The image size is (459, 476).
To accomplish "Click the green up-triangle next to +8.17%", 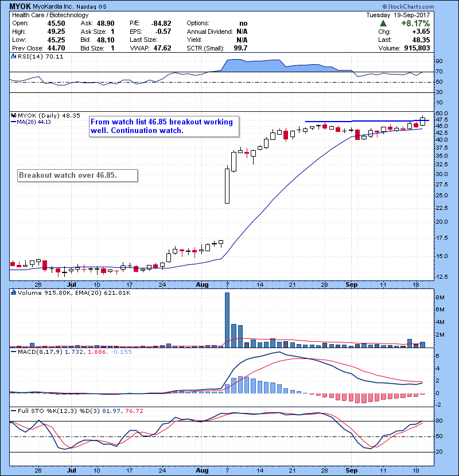I will [x=383, y=24].
